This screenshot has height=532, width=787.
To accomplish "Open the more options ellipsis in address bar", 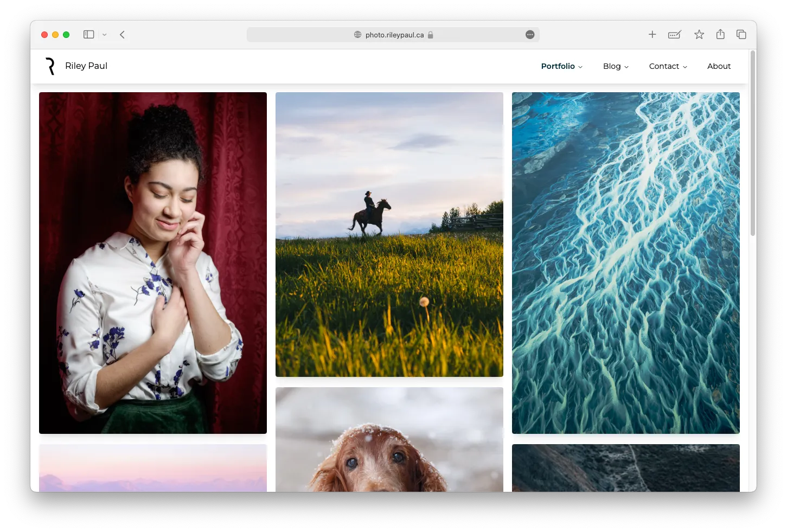I will [529, 35].
